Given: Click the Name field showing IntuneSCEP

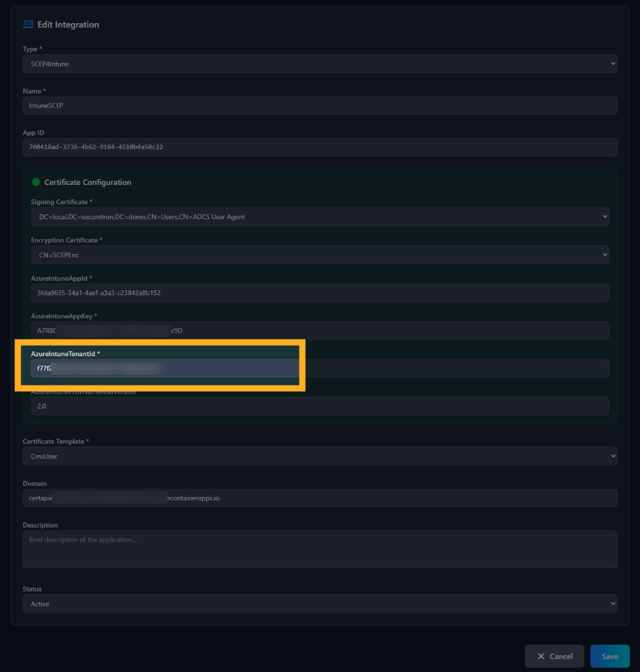Looking at the screenshot, I should 320,105.
